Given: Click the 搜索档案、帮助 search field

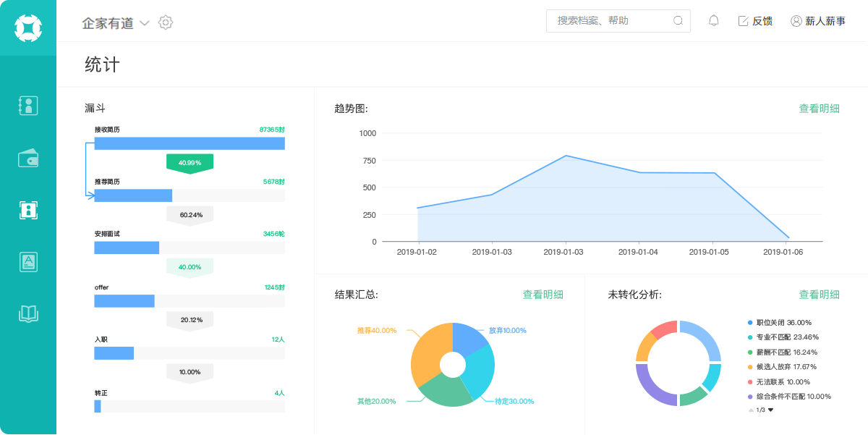Looking at the screenshot, I should click(618, 21).
